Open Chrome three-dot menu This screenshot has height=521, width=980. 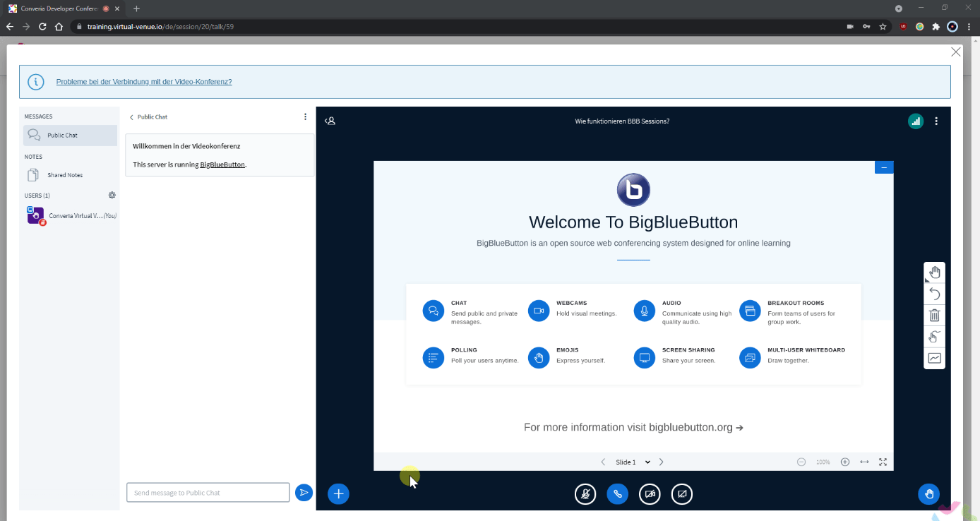971,27
